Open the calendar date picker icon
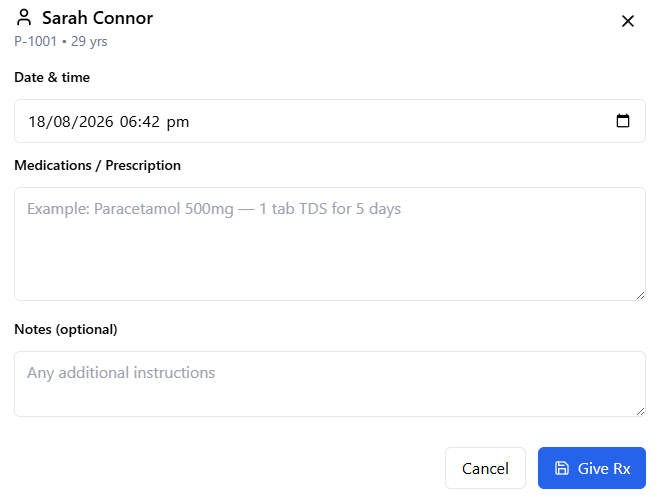 point(623,121)
